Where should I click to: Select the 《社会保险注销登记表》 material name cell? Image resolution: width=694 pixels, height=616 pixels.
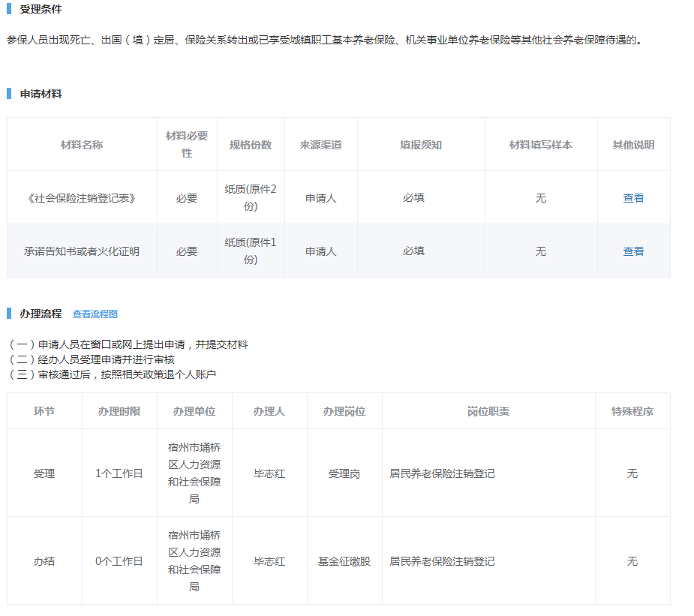[82, 198]
